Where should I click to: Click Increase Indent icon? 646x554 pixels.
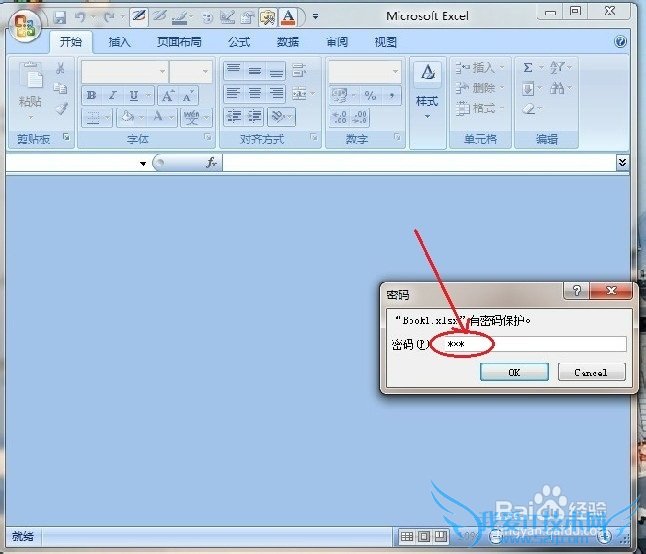[255, 117]
